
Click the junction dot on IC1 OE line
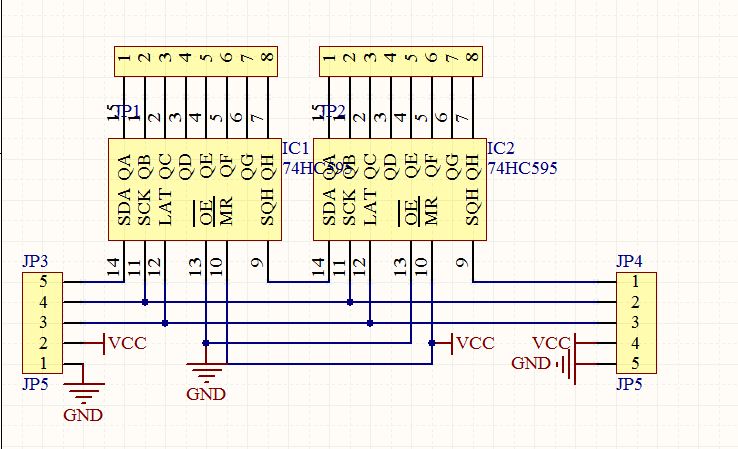[x=206, y=343]
